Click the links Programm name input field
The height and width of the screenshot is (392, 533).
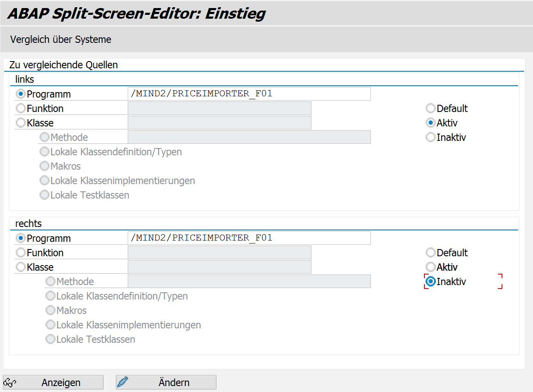[x=249, y=94]
